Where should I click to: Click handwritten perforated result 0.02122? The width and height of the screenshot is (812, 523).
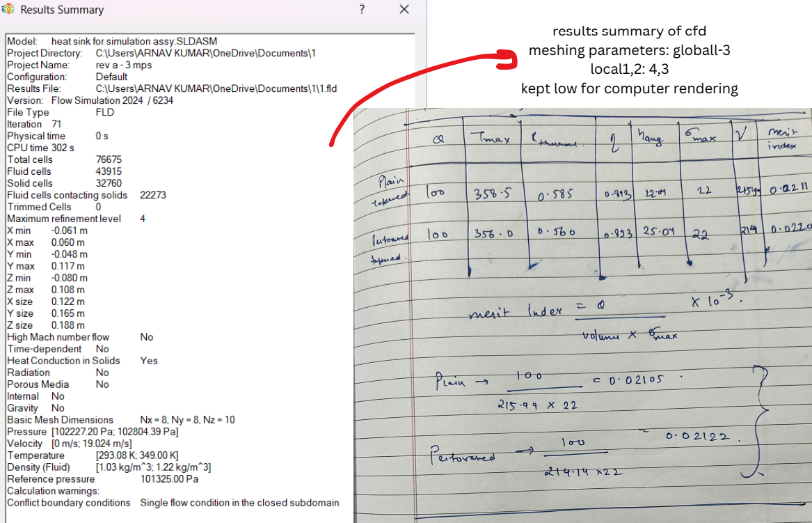tap(698, 437)
